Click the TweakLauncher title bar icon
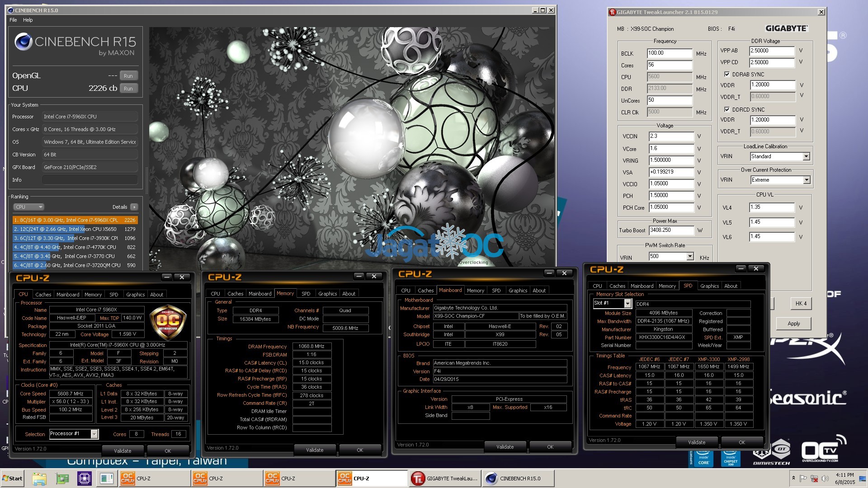This screenshot has width=868, height=488. [x=613, y=12]
